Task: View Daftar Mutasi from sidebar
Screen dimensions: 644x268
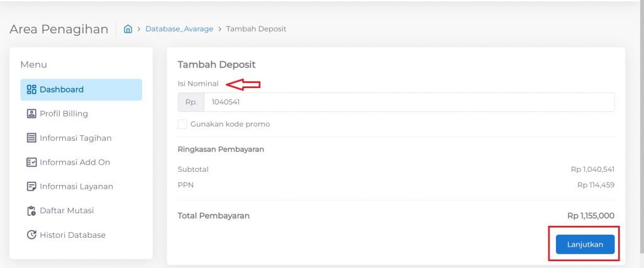Action: pyautogui.click(x=67, y=211)
